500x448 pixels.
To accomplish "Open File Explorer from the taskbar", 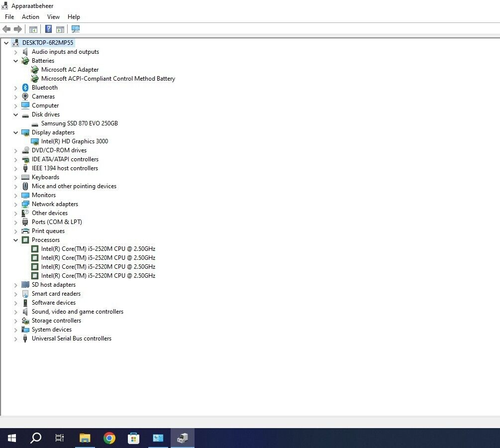I will click(x=85, y=438).
